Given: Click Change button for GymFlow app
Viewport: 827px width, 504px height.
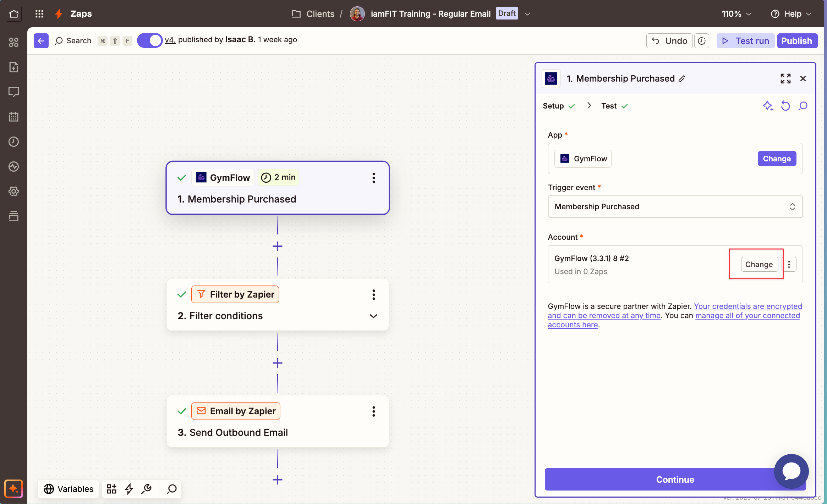Looking at the screenshot, I should click(x=777, y=159).
